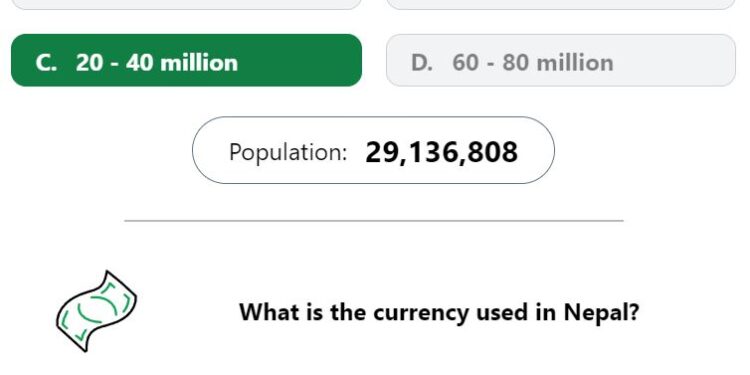Choose option D. 60 - 80 million
750x375 pixels.
click(561, 60)
